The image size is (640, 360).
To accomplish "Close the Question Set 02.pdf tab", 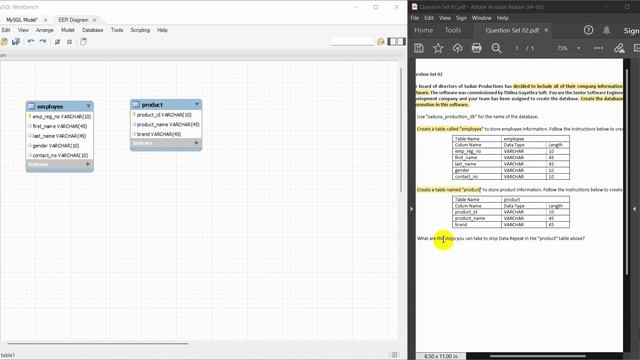I will [x=546, y=30].
